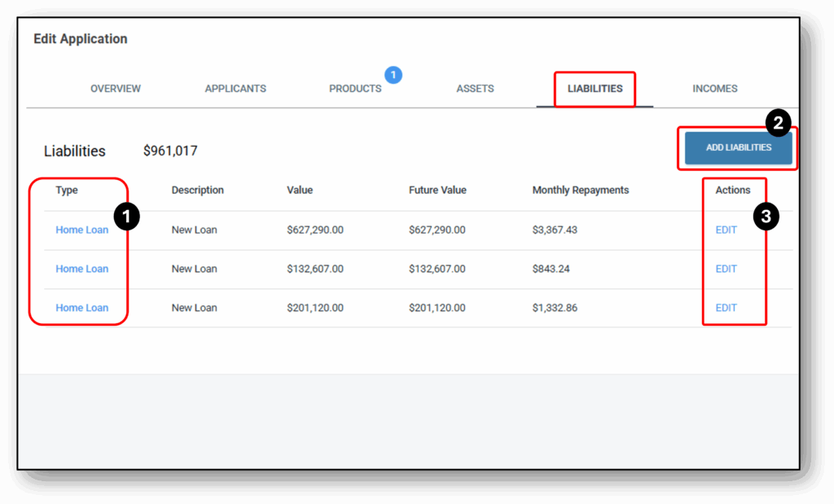Click the Liabilities tab
This screenshot has width=834, height=504.
coord(595,89)
